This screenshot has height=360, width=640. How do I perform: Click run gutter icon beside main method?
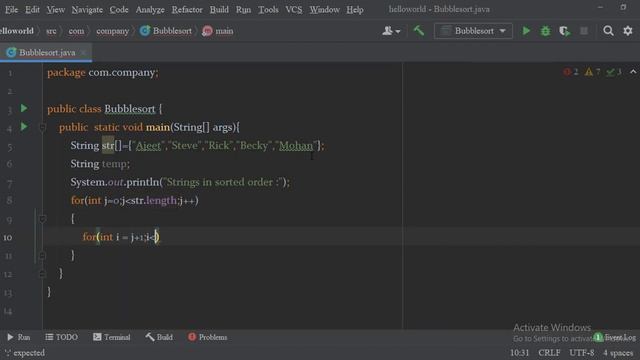(x=24, y=127)
